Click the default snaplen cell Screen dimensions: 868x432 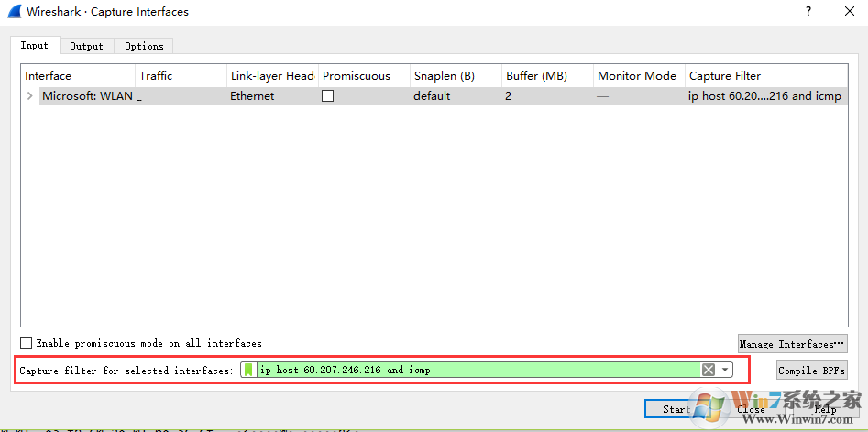pyautogui.click(x=432, y=96)
